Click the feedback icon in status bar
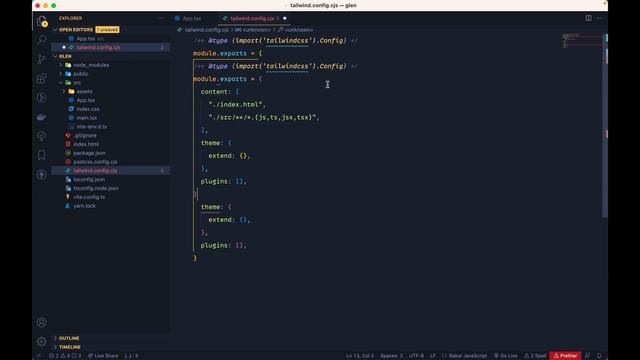The width and height of the screenshot is (640, 360). [x=587, y=356]
